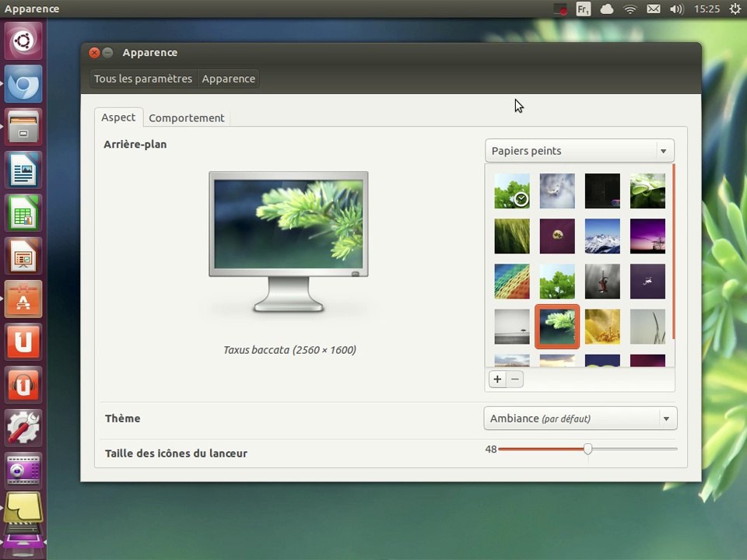Launch LibreOffice Writer from the launcher

pos(23,170)
